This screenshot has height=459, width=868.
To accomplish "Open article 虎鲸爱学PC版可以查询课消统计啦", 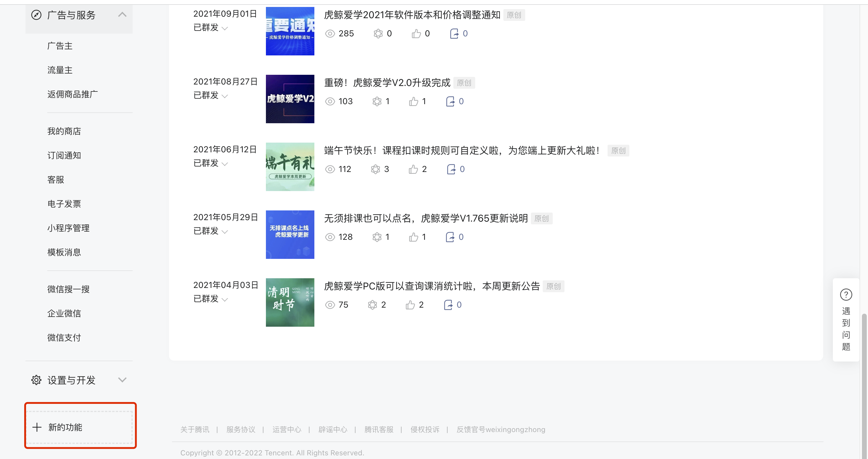I will coord(432,286).
